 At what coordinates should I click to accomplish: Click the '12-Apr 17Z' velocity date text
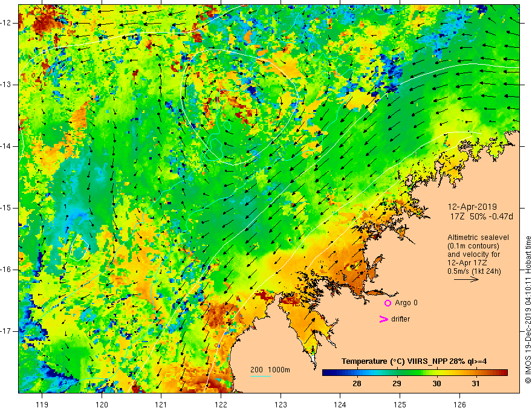[467, 263]
